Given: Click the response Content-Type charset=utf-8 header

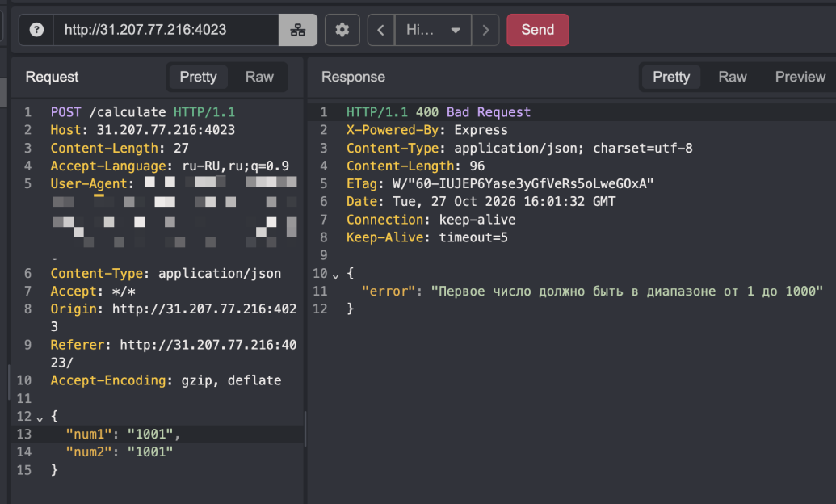Looking at the screenshot, I should (520, 149).
